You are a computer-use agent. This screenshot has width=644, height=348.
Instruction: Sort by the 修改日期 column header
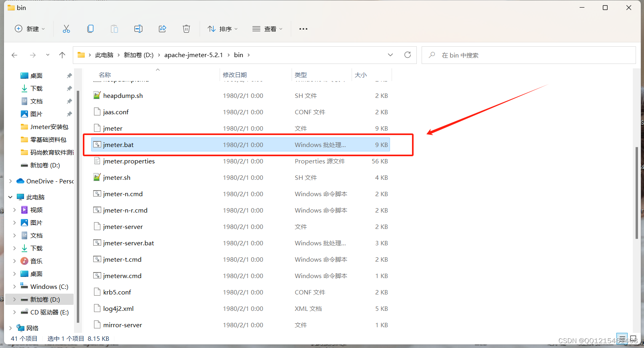pyautogui.click(x=235, y=75)
